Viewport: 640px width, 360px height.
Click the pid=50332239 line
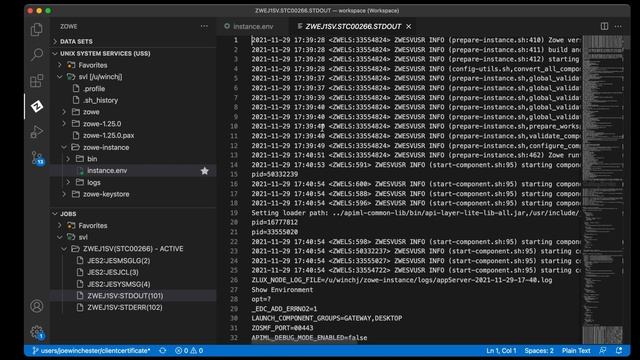pyautogui.click(x=275, y=174)
